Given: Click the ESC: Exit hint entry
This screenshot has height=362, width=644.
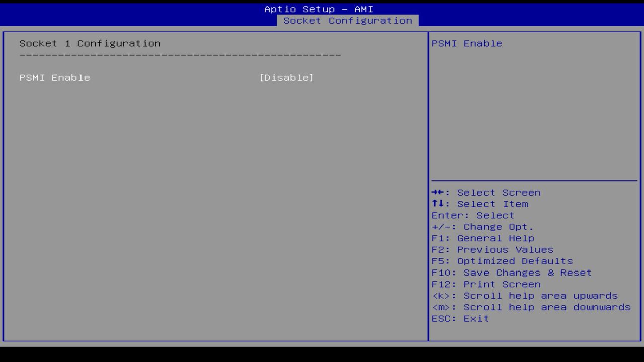Looking at the screenshot, I should (459, 318).
